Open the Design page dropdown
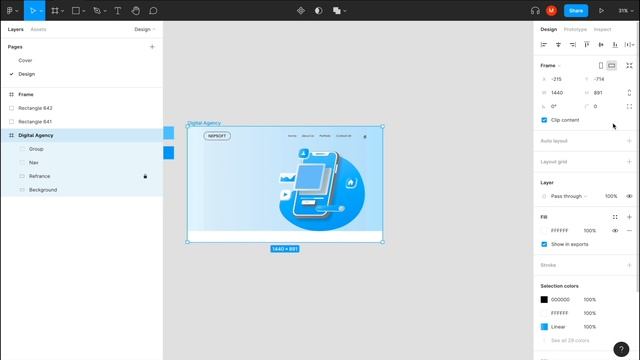 145,29
